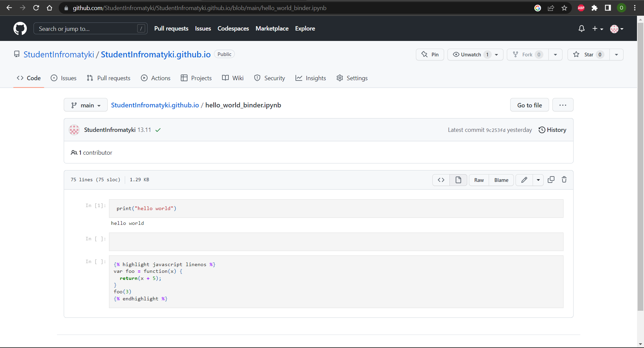Open the Unwatch notification dropdown
Viewport: 644px width, 348px height.
point(475,55)
